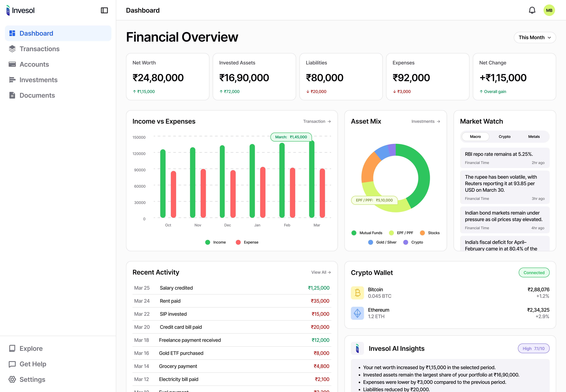566x392 pixels.
Task: Open Transactions from the sidebar
Action: pyautogui.click(x=39, y=49)
